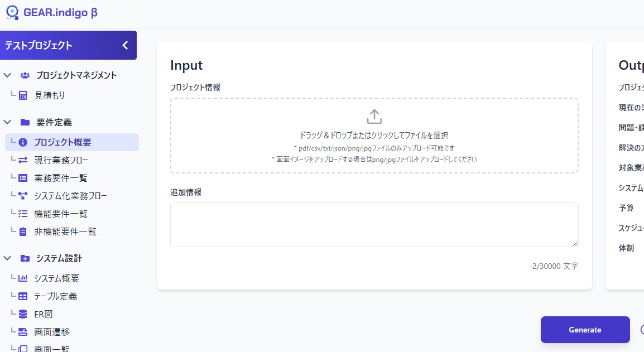
Task: Focus the 追加情報 text area
Action: coord(374,225)
